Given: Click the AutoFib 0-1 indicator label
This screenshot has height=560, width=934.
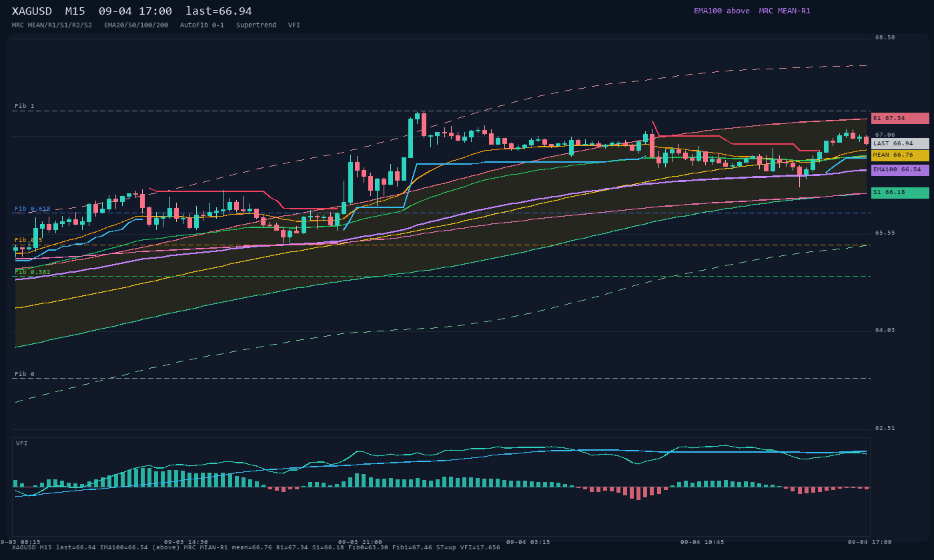Looking at the screenshot, I should (x=202, y=25).
